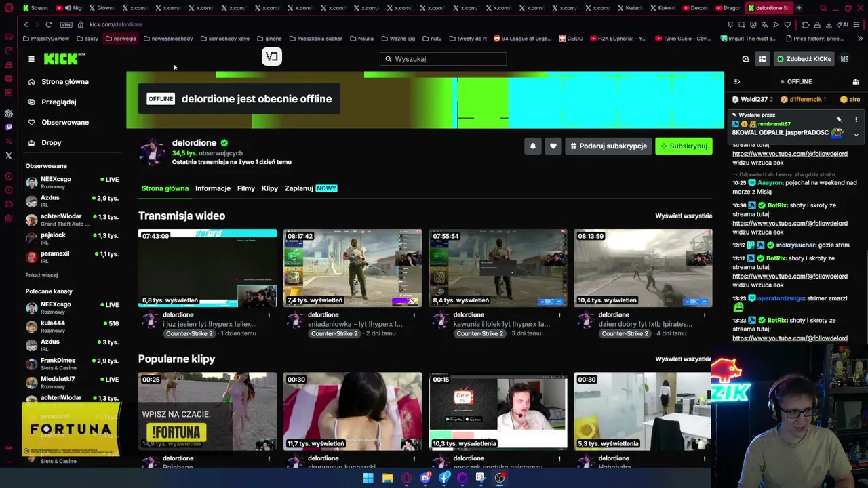Click Wyświetl wszystkie for Transmisja wideo
Viewport: 868px width, 488px height.
coord(684,216)
